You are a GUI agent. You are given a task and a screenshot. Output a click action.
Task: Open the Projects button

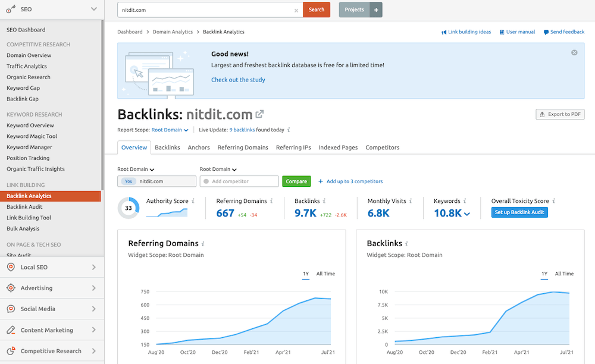(x=355, y=10)
